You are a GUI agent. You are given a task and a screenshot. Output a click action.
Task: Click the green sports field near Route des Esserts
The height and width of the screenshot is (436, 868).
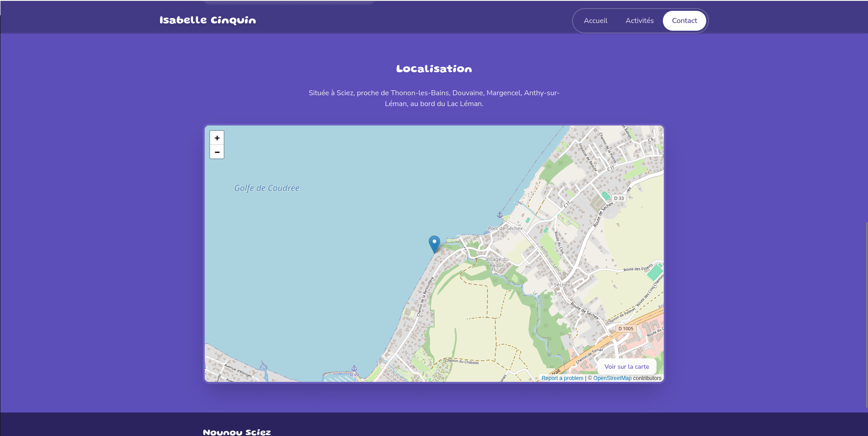[x=654, y=273]
